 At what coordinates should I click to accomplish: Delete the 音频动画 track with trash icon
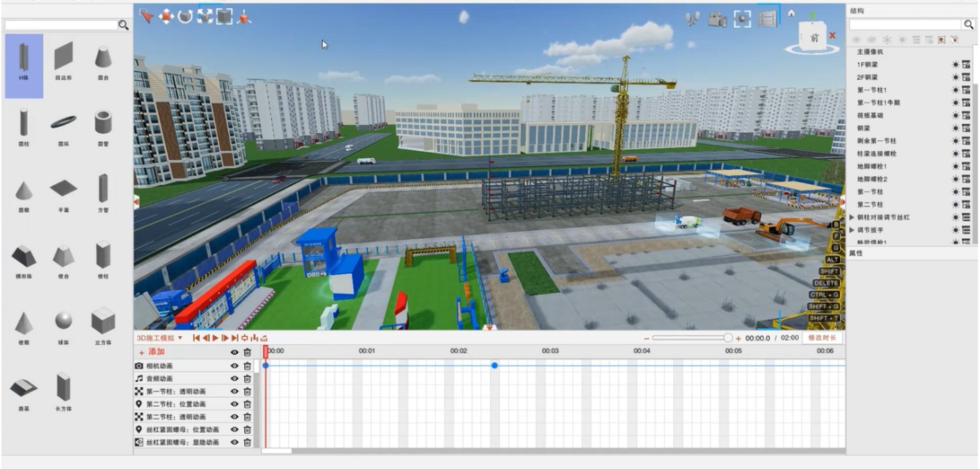pyautogui.click(x=248, y=379)
